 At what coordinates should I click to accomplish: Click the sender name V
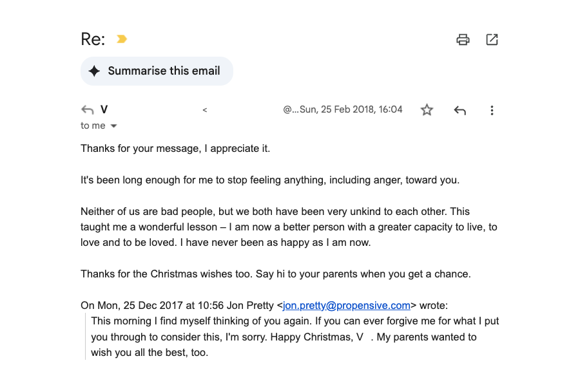click(104, 110)
